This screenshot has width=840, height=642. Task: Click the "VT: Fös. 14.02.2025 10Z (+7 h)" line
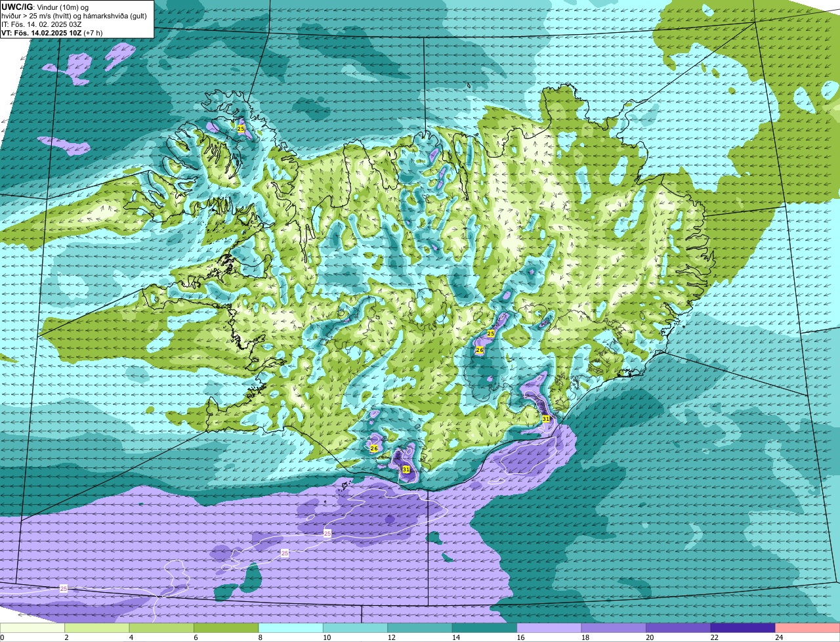[x=52, y=32]
